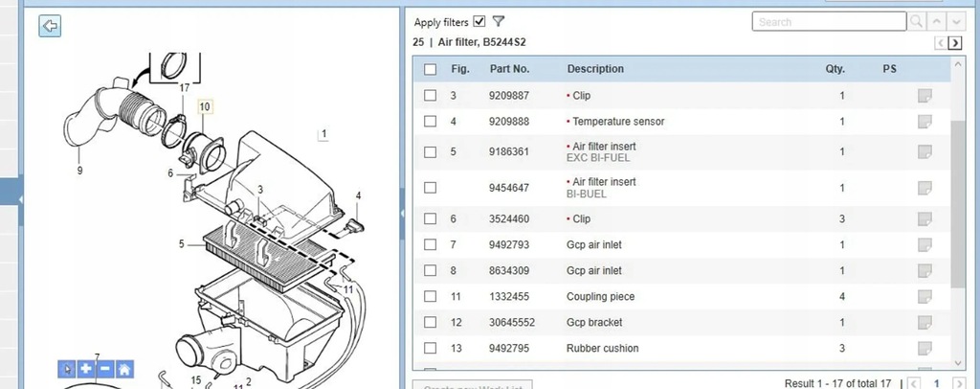Check the box for Air filter insert 9186361
This screenshot has height=389, width=980.
pos(430,152)
